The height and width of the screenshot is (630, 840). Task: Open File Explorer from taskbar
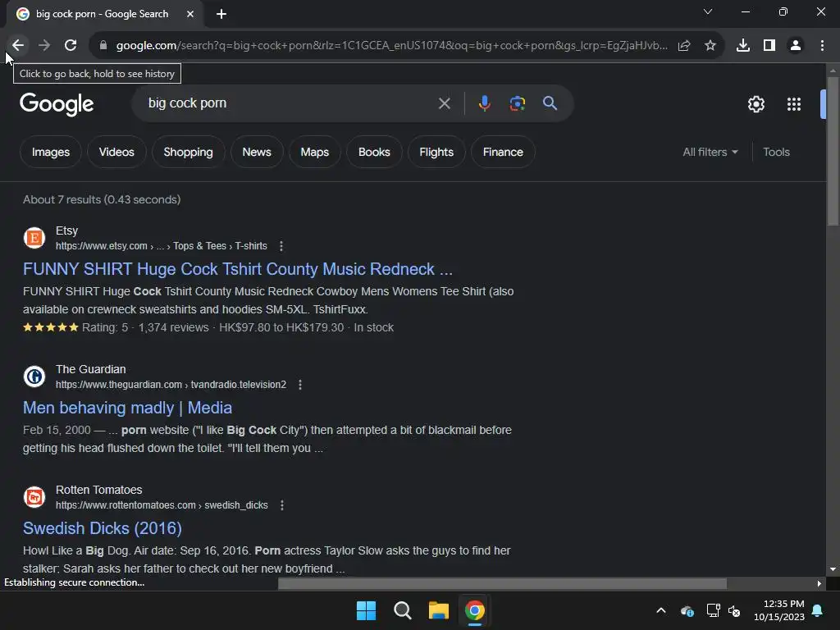pos(438,610)
